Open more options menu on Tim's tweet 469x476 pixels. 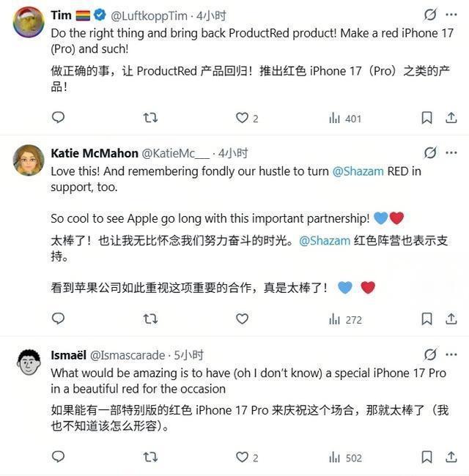point(451,15)
